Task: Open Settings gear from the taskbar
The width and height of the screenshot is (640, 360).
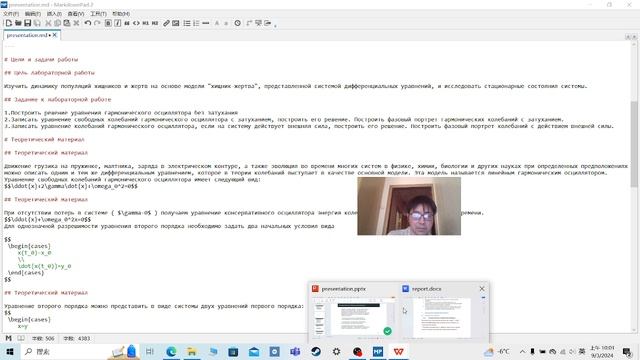Action: tap(336, 351)
